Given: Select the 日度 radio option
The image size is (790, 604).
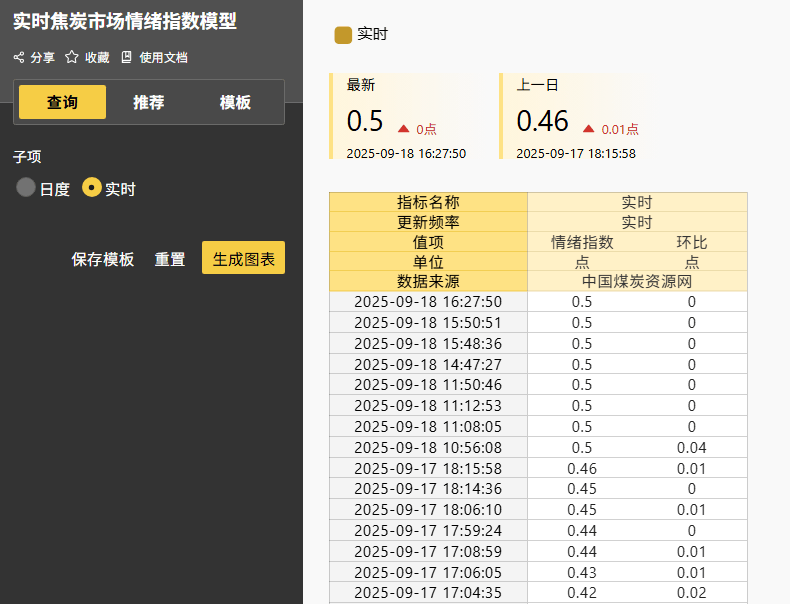Looking at the screenshot, I should point(26,188).
